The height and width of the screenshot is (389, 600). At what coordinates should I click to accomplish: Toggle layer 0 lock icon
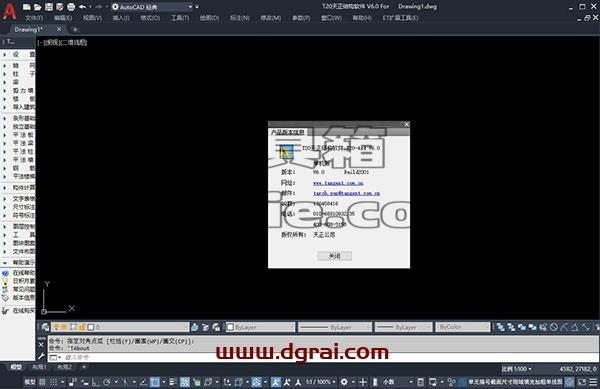(82, 327)
